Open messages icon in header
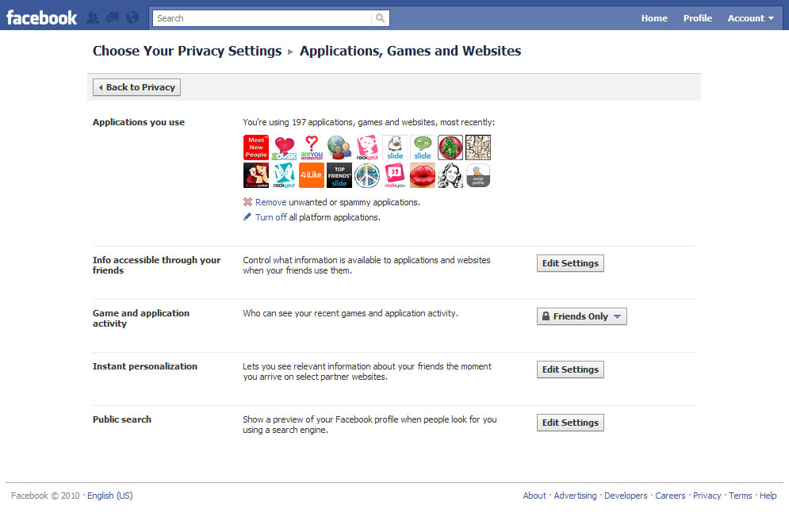The height and width of the screenshot is (532, 789). [113, 18]
